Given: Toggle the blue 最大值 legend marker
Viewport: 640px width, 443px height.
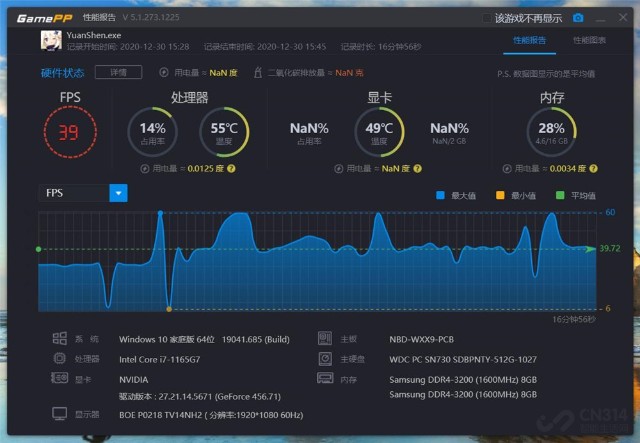Looking at the screenshot, I should (440, 195).
